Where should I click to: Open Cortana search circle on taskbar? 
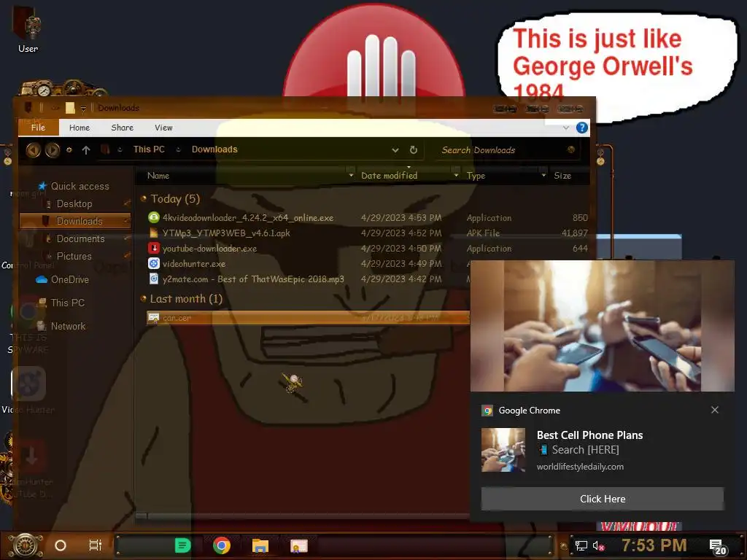61,545
